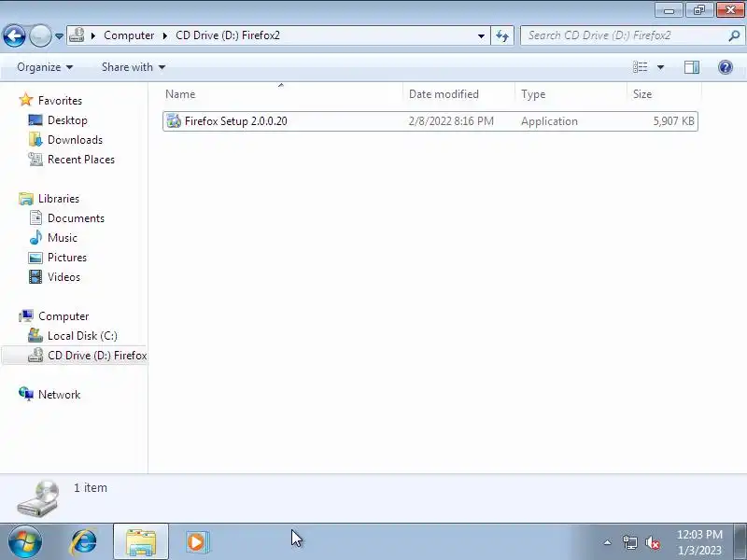Click the Recent Places icon
This screenshot has width=747, height=560.
point(35,159)
